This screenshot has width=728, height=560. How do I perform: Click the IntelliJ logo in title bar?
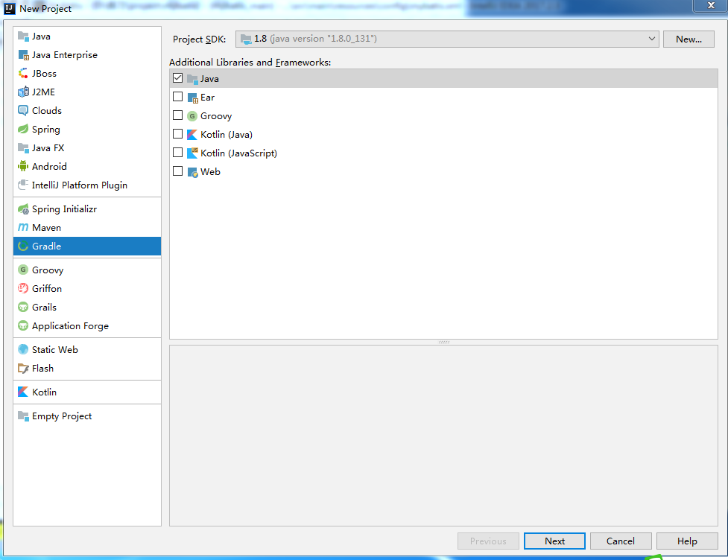10,8
